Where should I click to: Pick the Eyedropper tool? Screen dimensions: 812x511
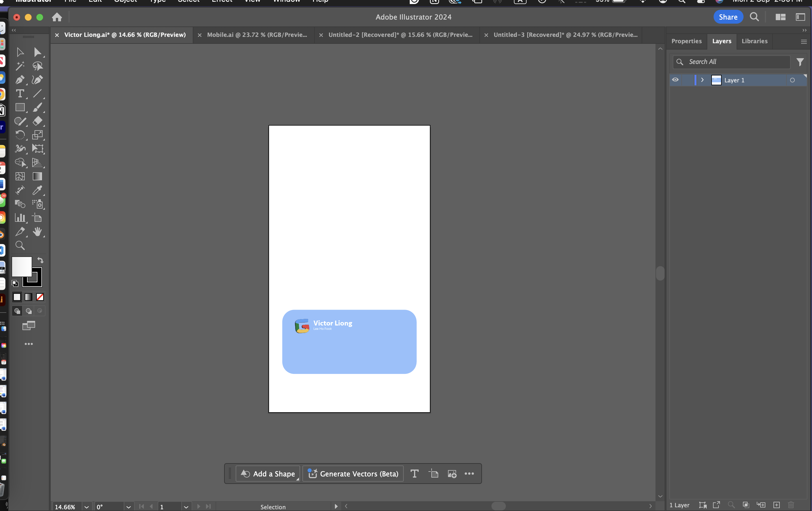[37, 190]
